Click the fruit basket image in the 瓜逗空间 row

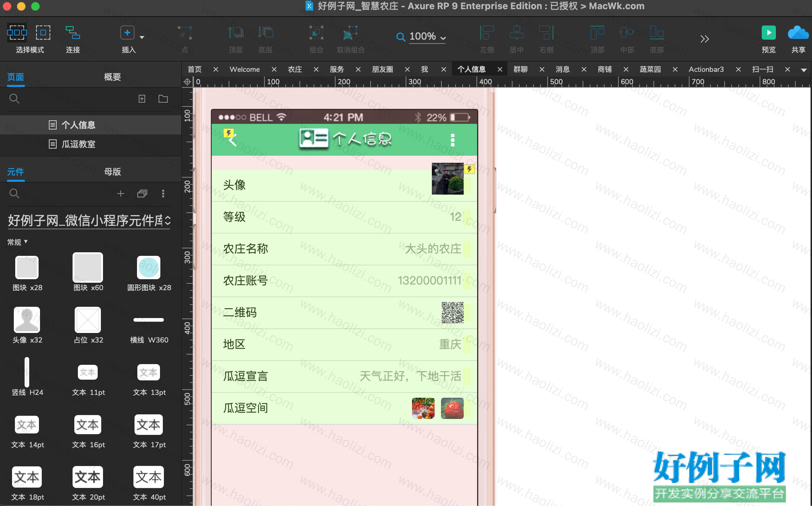423,408
